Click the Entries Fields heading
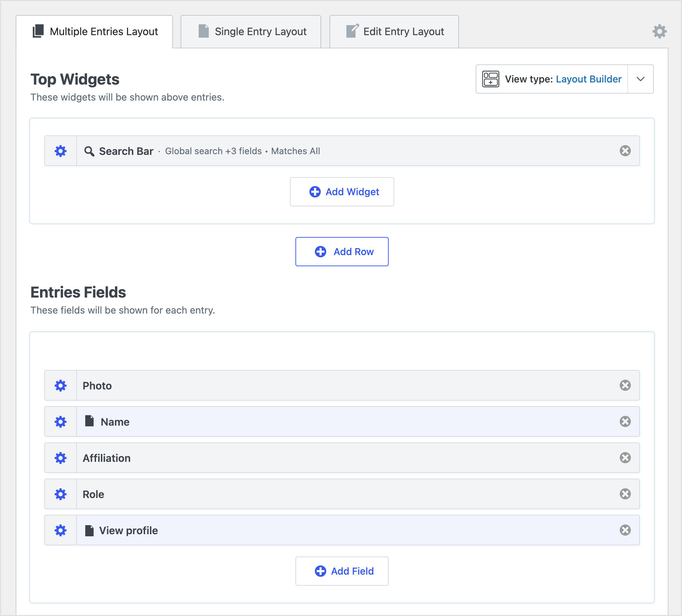682x616 pixels. tap(78, 292)
